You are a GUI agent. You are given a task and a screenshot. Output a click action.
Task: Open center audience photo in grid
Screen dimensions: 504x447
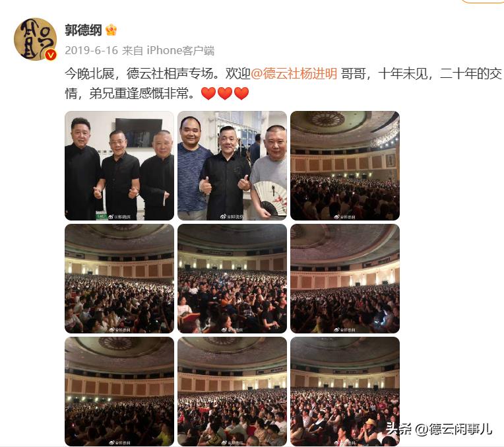[232, 279]
